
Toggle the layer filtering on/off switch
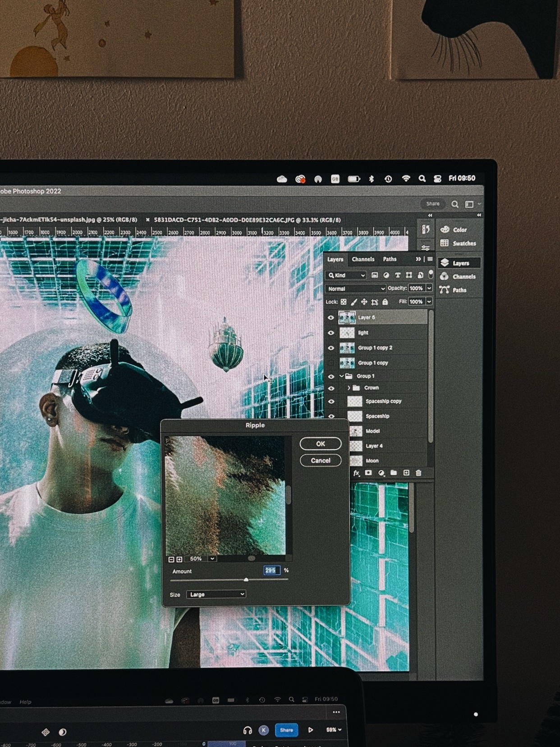[431, 274]
